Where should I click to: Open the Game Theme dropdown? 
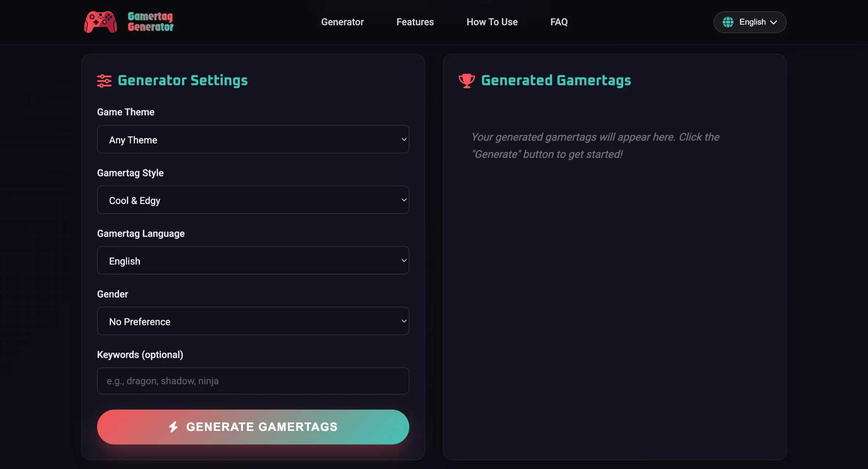click(x=253, y=140)
